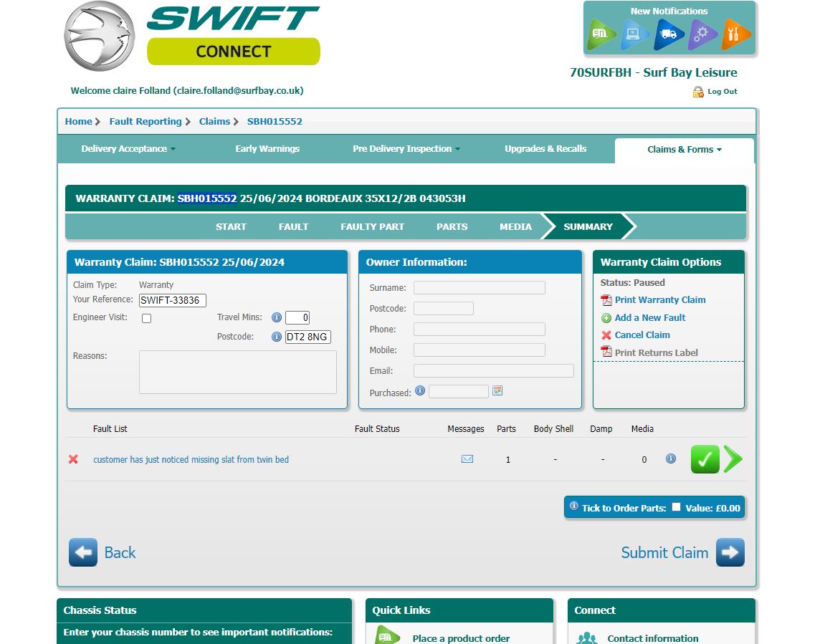Open the missing slat from twin bed fault
This screenshot has width=825, height=644.
click(191, 459)
